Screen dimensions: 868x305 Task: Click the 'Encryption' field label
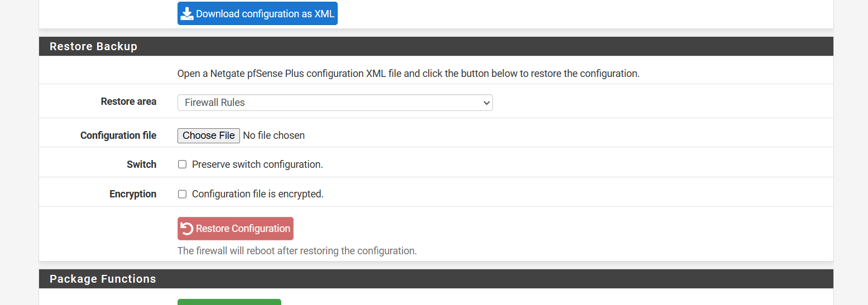133,194
